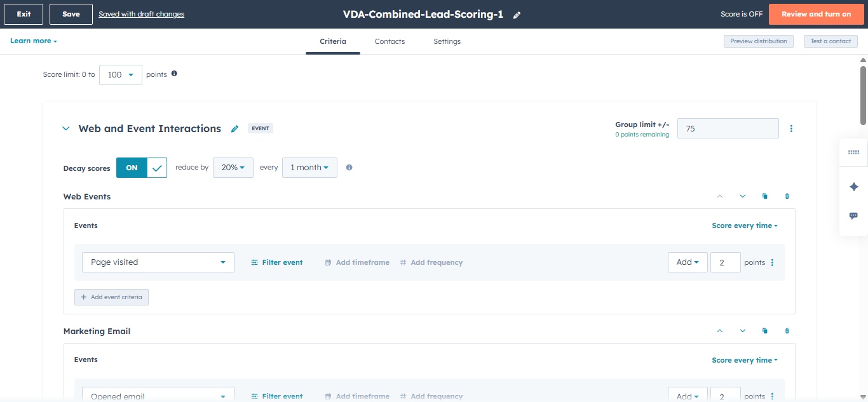Viewport: 868px width, 402px height.
Task: Click Add event criteria button
Action: point(111,297)
